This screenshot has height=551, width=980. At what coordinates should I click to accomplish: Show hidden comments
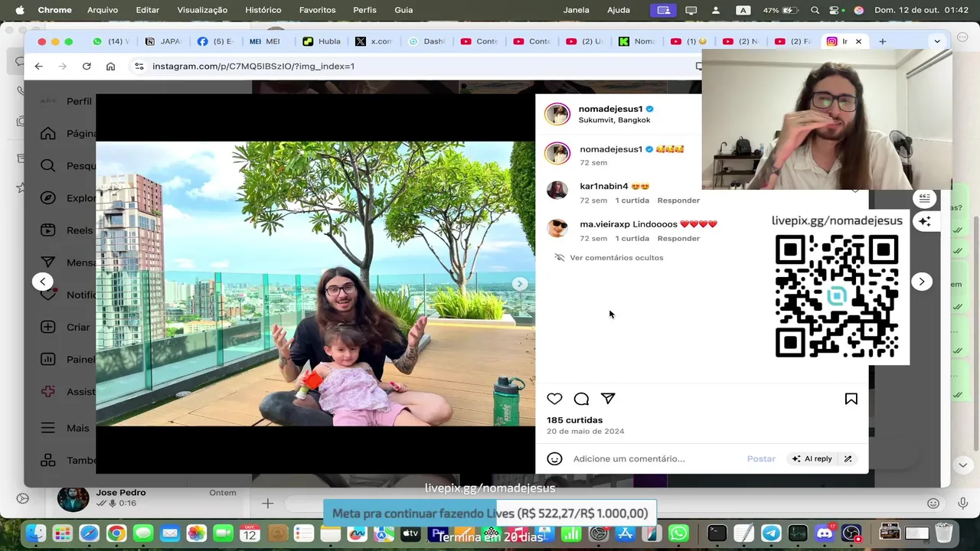point(616,258)
